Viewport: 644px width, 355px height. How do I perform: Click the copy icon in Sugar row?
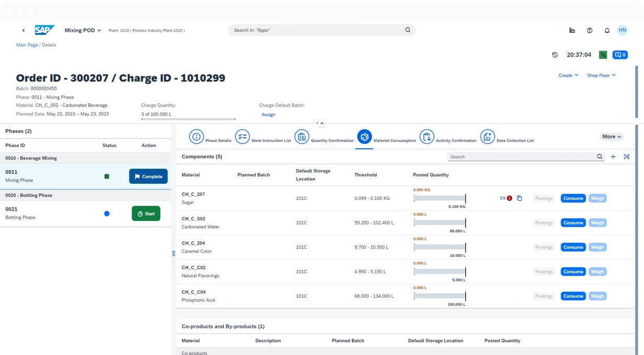coord(519,198)
